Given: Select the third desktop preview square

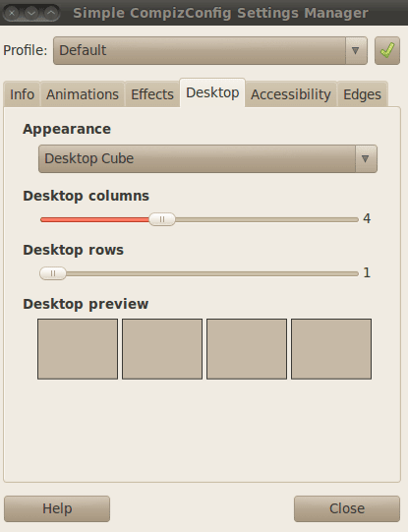Looking at the screenshot, I should click(x=247, y=349).
